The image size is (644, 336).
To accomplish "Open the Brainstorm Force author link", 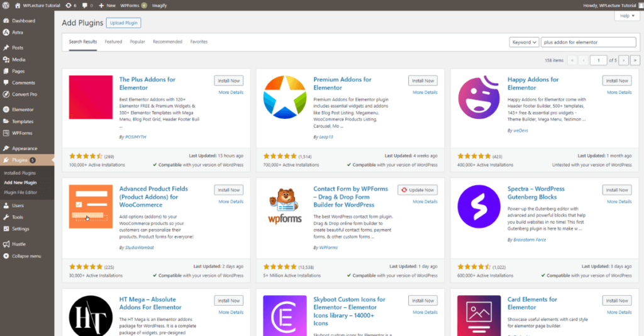I will point(530,240).
